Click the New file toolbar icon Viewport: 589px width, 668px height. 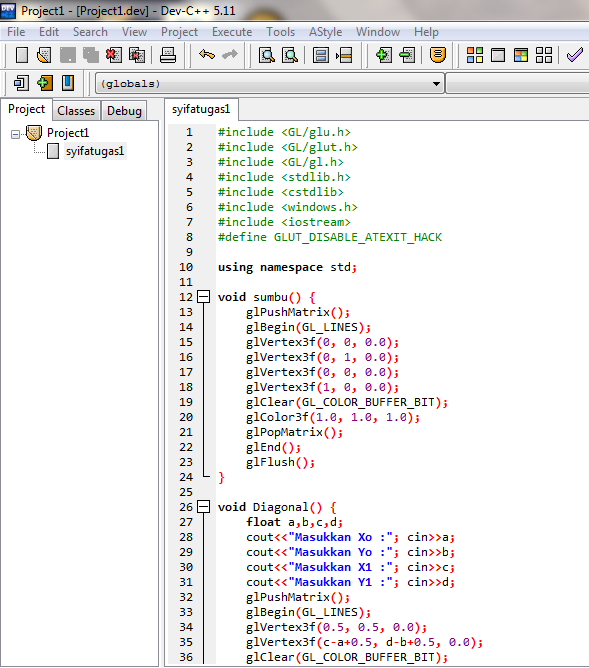click(x=22, y=55)
